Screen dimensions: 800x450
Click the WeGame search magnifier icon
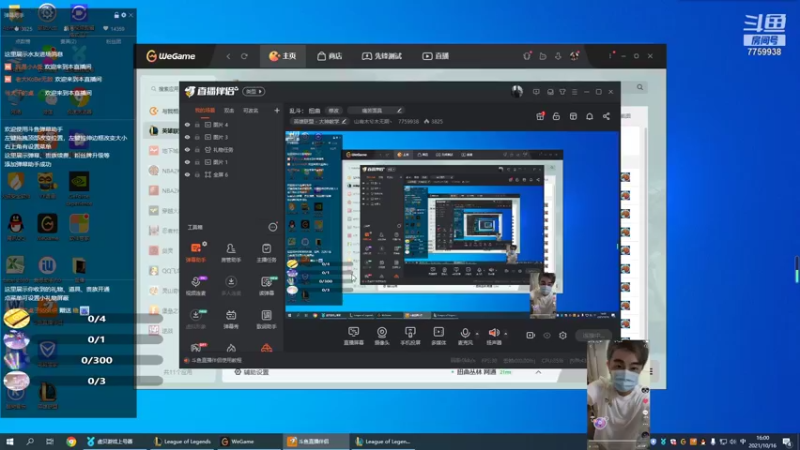pyautogui.click(x=640, y=87)
